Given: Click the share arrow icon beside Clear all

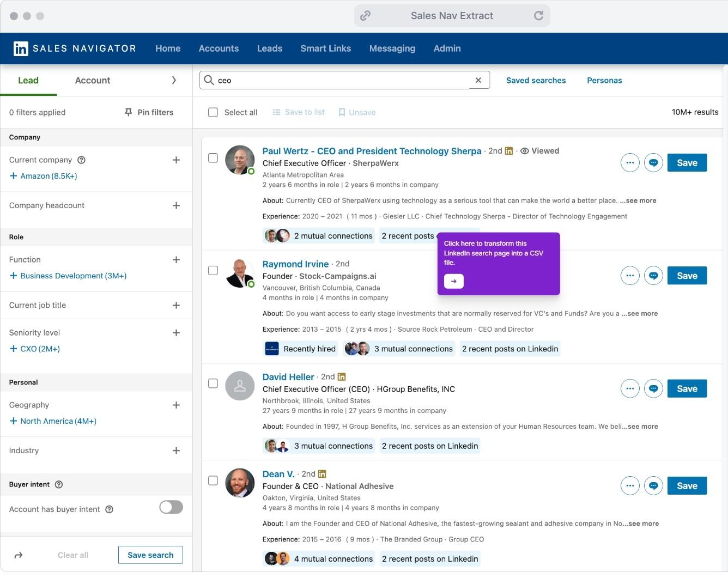Looking at the screenshot, I should (19, 555).
